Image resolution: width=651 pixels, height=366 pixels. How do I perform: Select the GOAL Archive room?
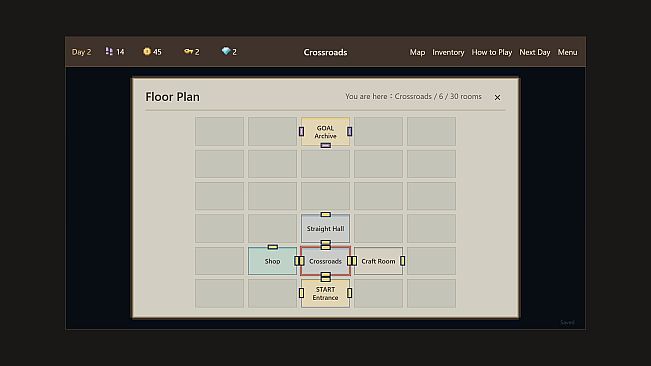(326, 132)
